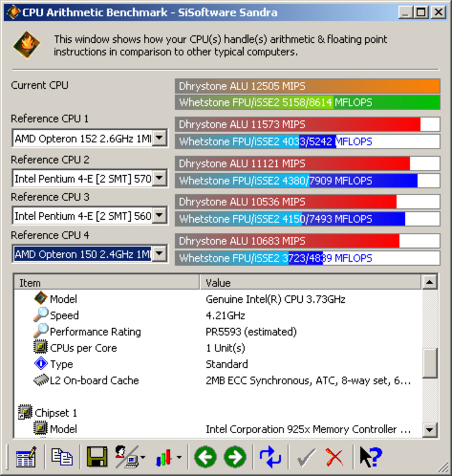The width and height of the screenshot is (452, 476).
Task: Click the blue Refresh arrows icon
Action: pos(271,456)
